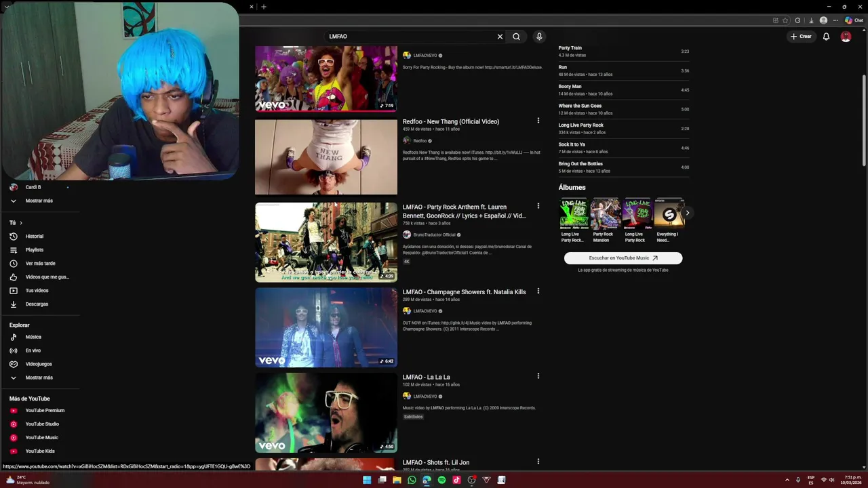Expand Mostrar más below Videojuegos

(41, 378)
